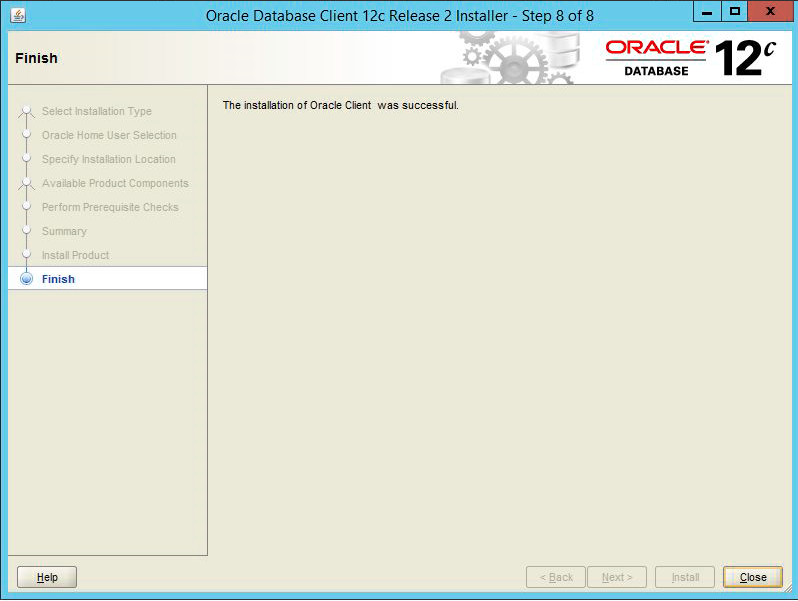Click the installer title bar text
Viewport: 798px width, 601px height.
400,16
